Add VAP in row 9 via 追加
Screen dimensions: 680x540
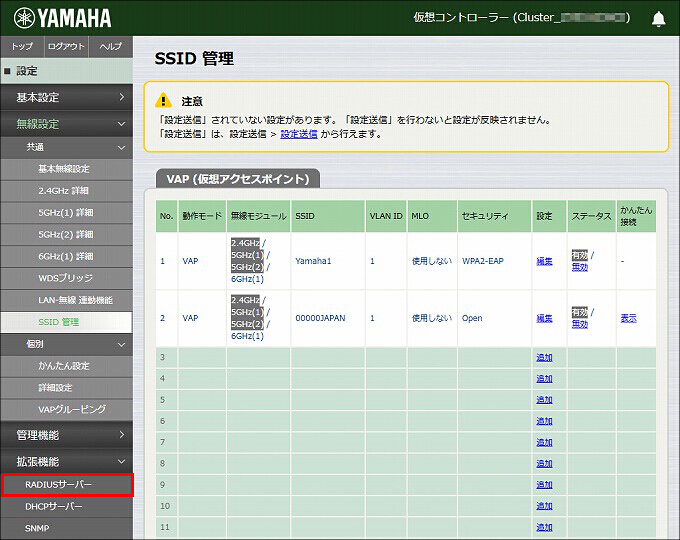pos(544,485)
